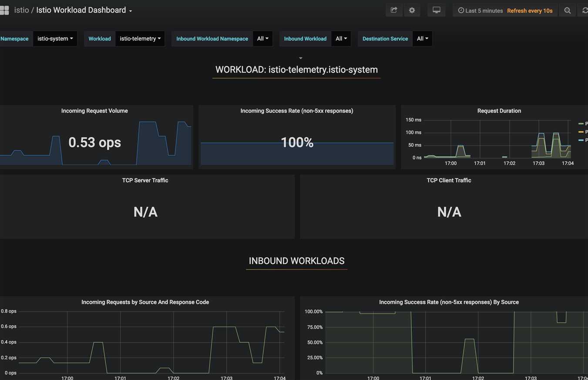The width and height of the screenshot is (588, 380).
Task: Click the 0.53 ops value
Action: point(94,142)
